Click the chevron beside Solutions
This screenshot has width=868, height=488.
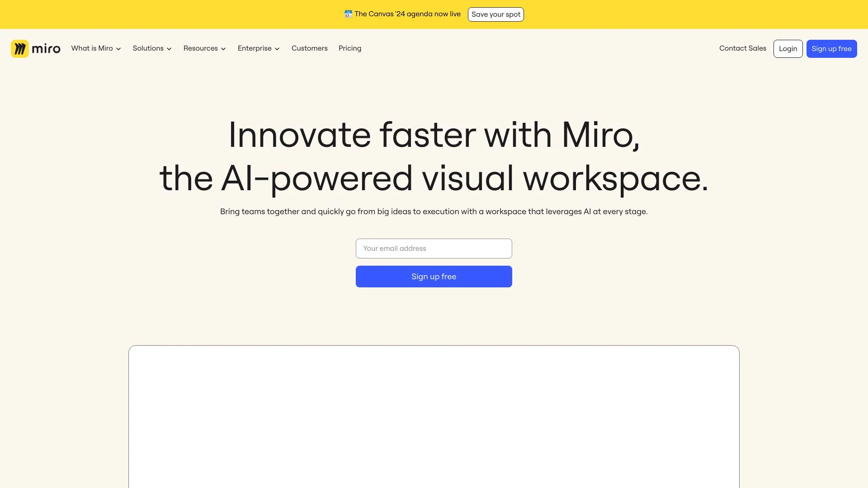[170, 49]
